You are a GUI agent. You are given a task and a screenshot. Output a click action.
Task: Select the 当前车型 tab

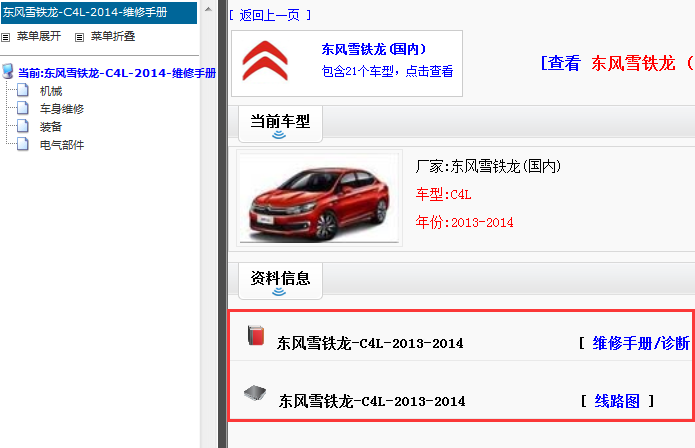coord(280,124)
